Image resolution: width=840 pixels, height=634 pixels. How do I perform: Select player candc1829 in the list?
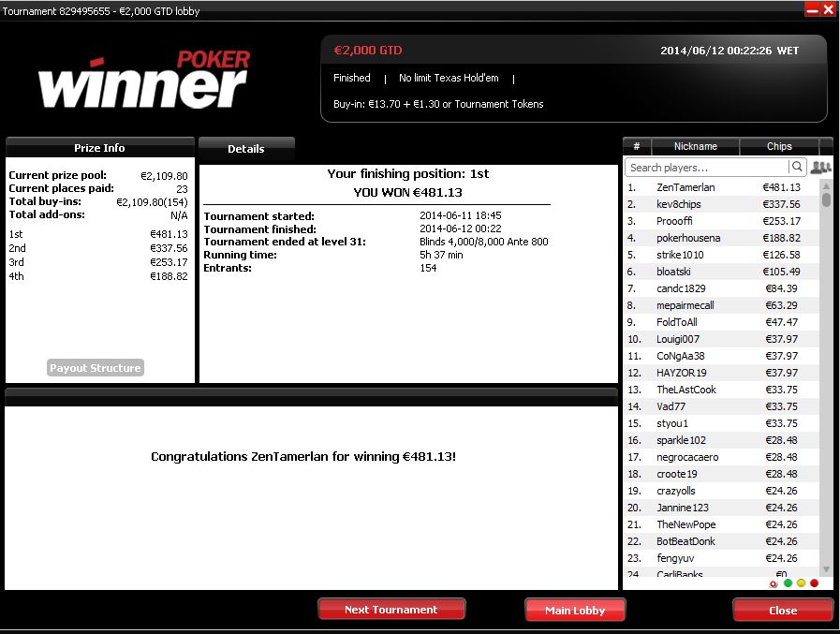722,288
